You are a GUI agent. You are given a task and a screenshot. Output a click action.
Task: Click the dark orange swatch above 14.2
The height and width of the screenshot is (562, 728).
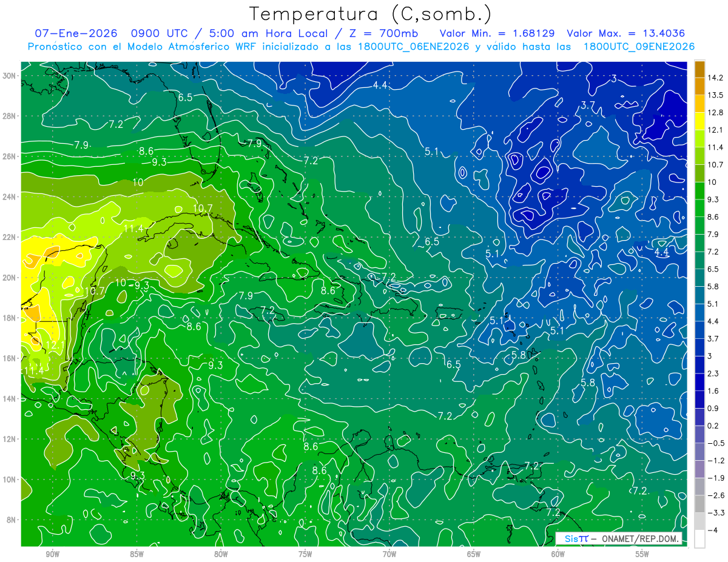coord(699,69)
